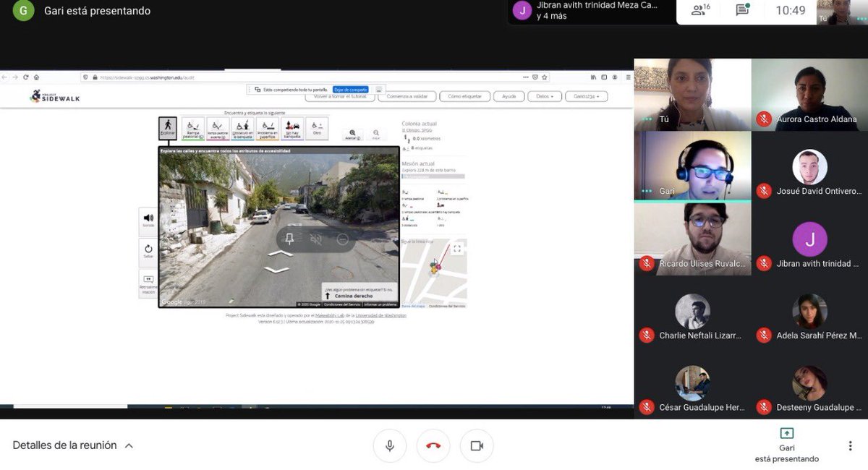Image resolution: width=868 pixels, height=470 pixels.
Task: Toggle the camera button in Meet
Action: 477,445
